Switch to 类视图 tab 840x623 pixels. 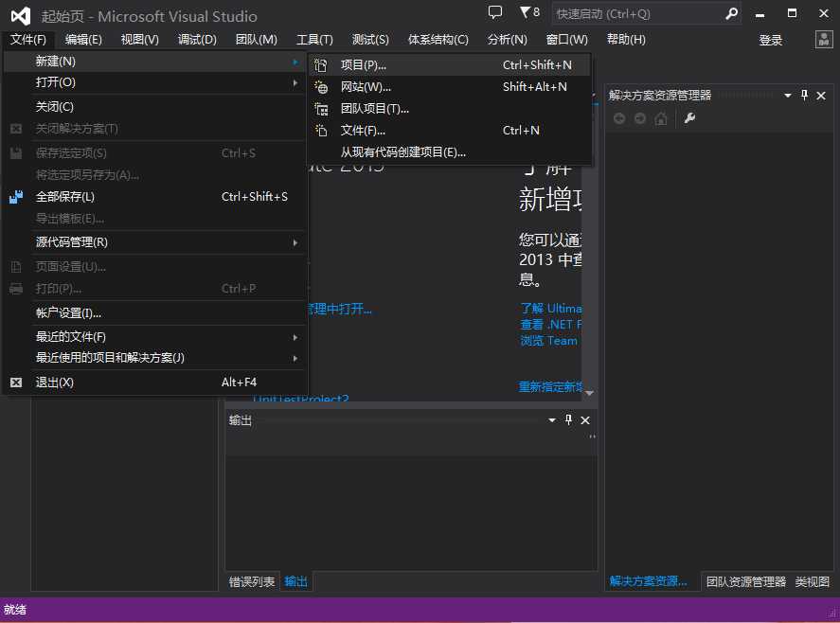[813, 581]
